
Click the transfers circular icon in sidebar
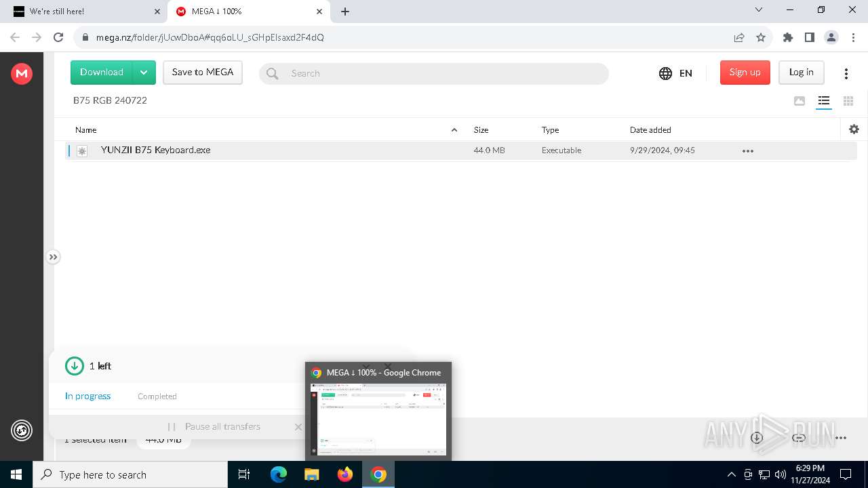(22, 430)
